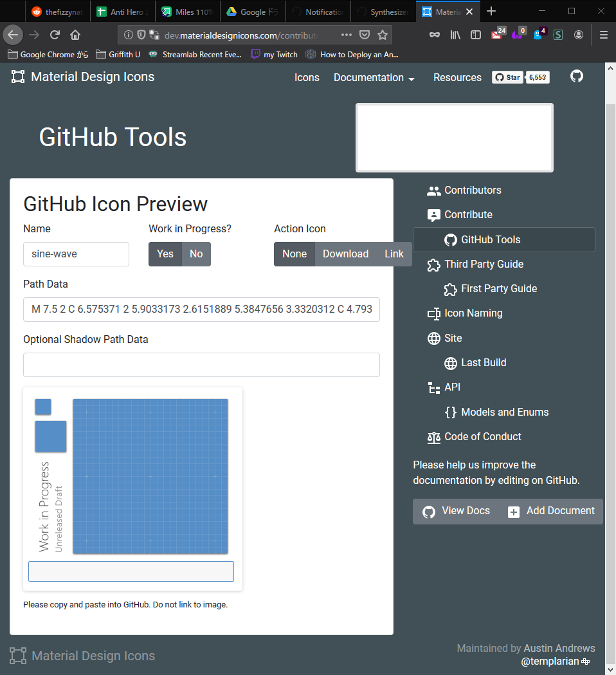This screenshot has height=675, width=616.
Task: Click the Add Document button
Action: click(x=551, y=512)
